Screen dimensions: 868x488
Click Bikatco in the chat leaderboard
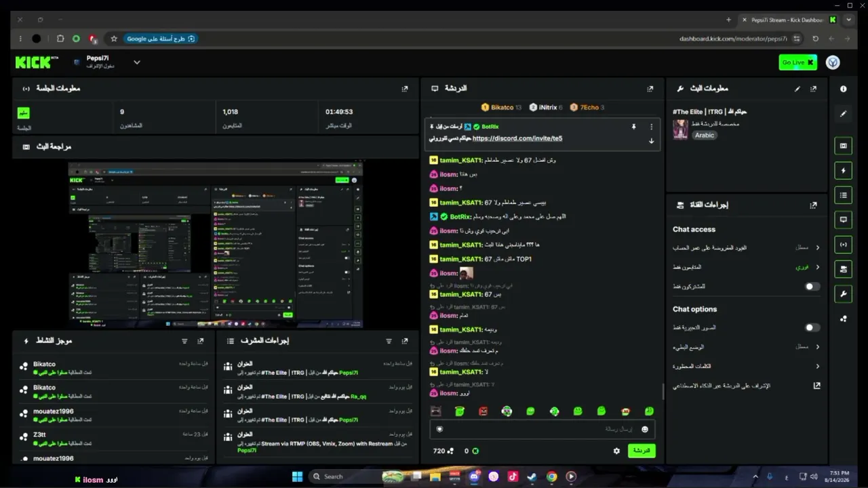pyautogui.click(x=501, y=107)
